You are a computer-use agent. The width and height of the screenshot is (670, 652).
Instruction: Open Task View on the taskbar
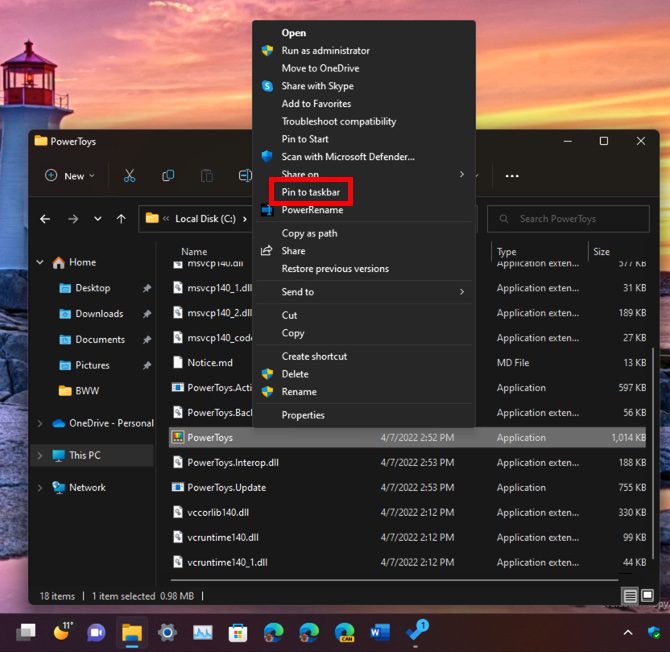(x=26, y=632)
